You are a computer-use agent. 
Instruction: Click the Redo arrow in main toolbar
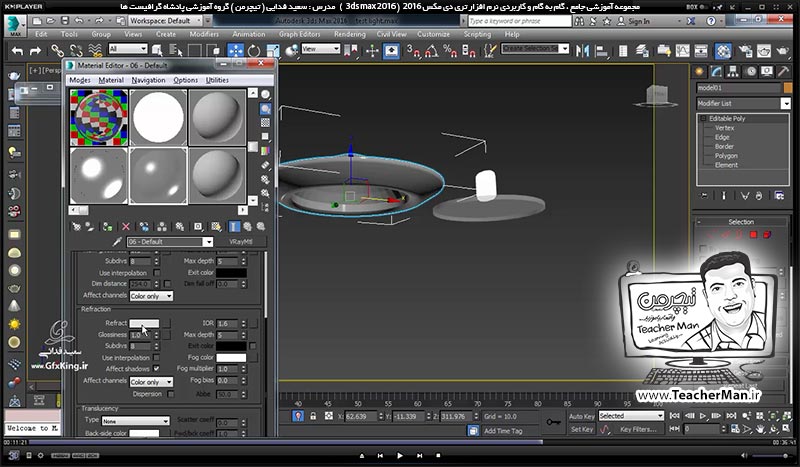[35, 51]
